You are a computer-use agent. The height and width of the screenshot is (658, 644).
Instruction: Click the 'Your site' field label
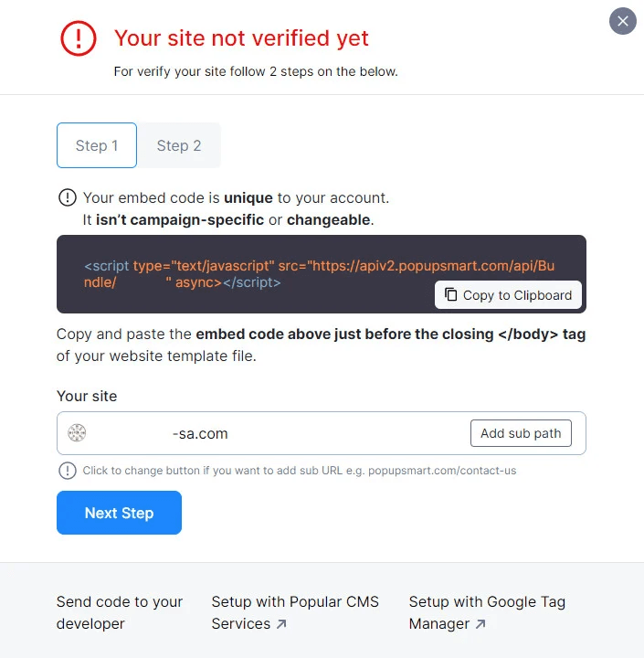coord(87,396)
